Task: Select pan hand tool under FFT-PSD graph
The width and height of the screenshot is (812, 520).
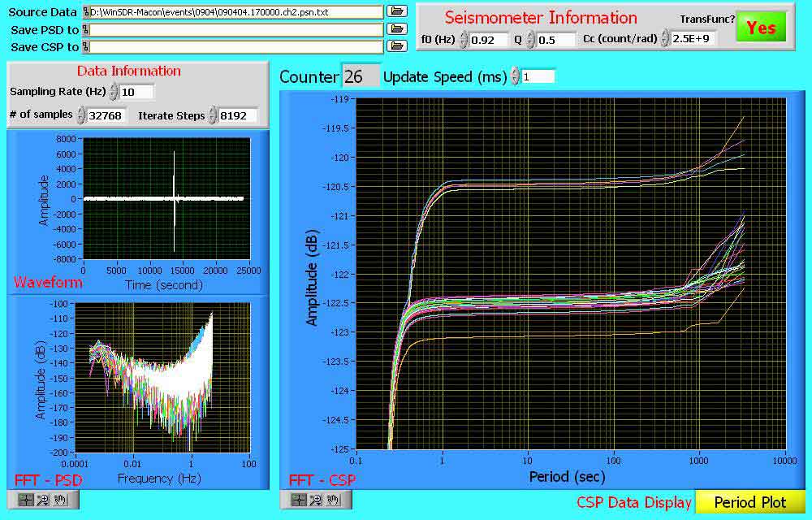Action: click(61, 500)
